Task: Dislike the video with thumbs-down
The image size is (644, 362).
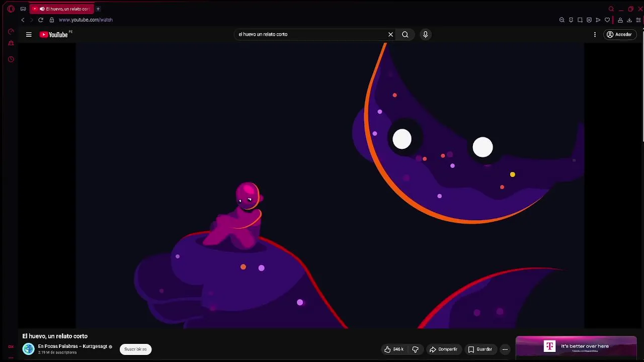Action: point(416,349)
